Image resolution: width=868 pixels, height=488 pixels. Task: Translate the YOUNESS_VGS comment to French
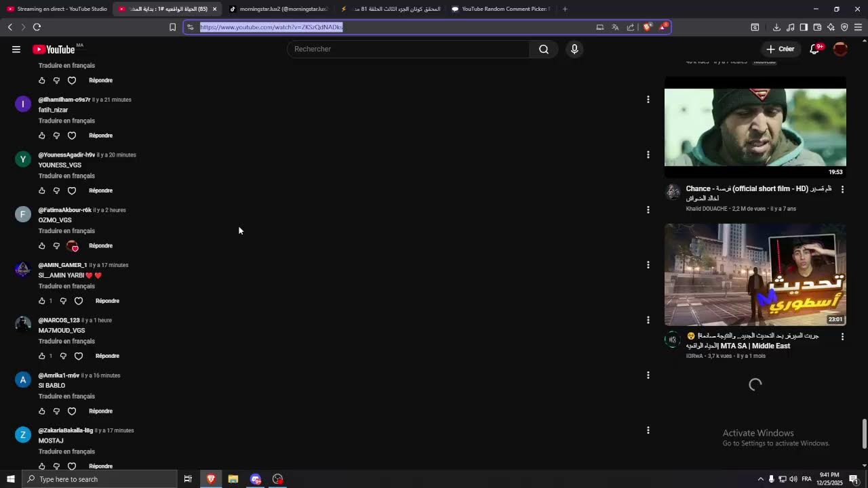coord(66,176)
